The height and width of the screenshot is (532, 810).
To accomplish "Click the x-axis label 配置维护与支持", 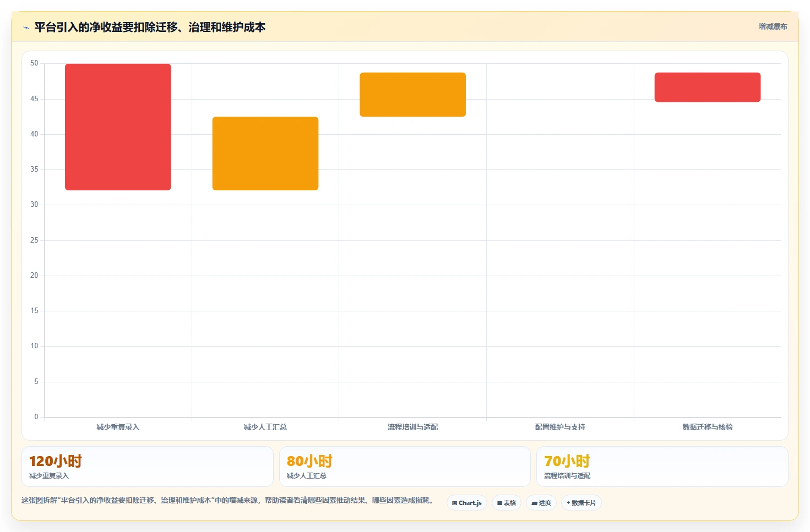I will [x=560, y=427].
